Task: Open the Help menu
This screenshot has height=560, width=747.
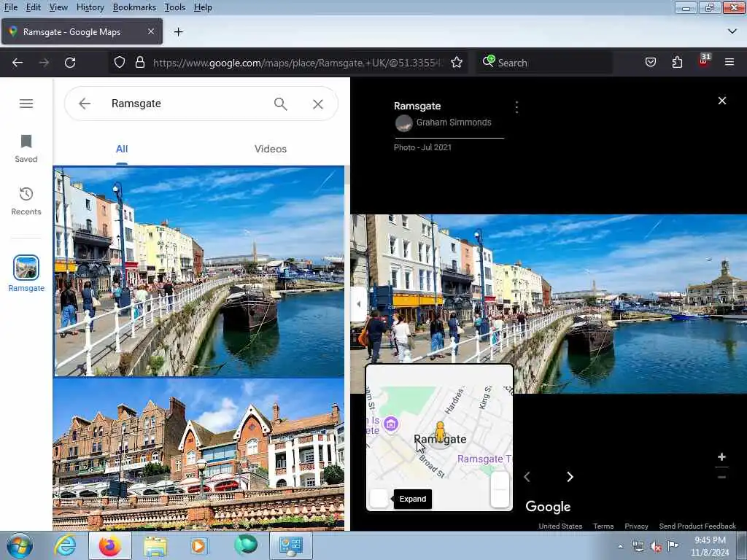Action: 203,7
